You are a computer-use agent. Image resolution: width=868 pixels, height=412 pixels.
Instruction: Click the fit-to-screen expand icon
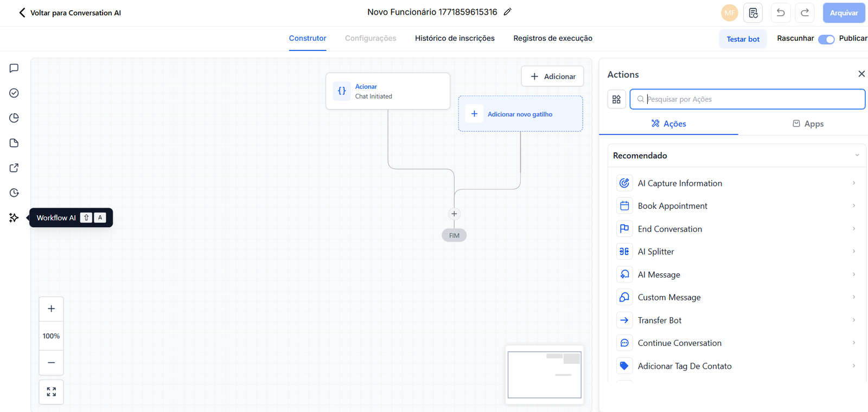[51, 391]
